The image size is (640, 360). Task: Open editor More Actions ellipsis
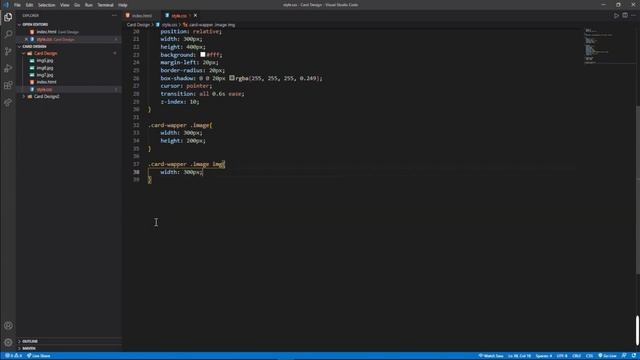(x=633, y=16)
